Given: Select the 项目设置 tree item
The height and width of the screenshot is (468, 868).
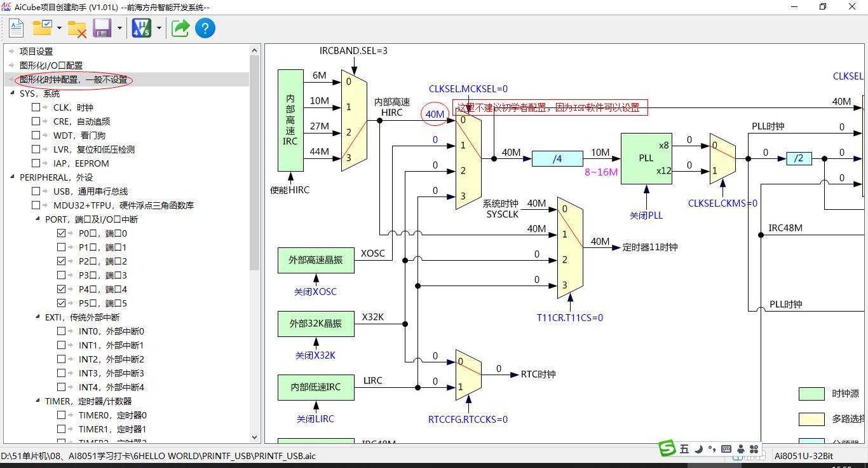Looking at the screenshot, I should click(x=36, y=52).
